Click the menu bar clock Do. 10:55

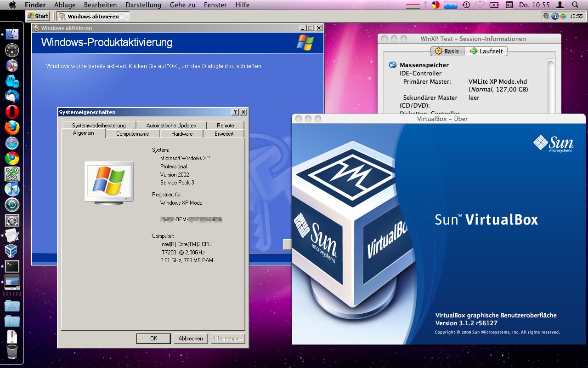point(534,5)
